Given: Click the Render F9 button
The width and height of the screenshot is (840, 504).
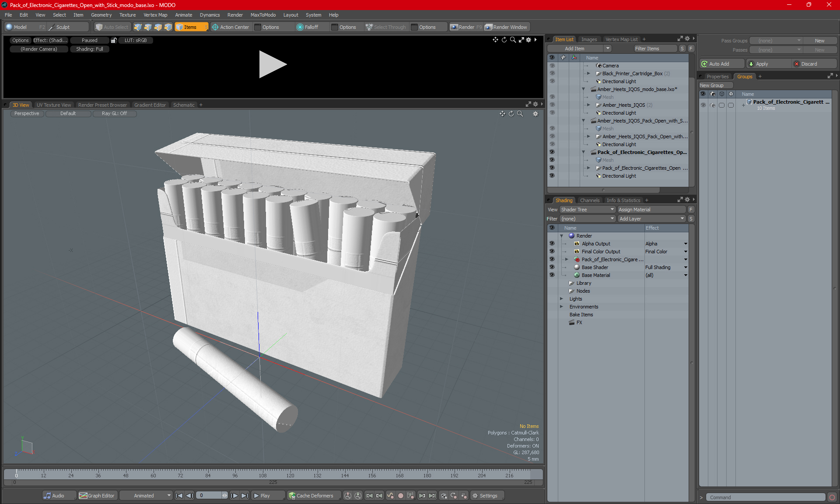Looking at the screenshot, I should (x=466, y=27).
